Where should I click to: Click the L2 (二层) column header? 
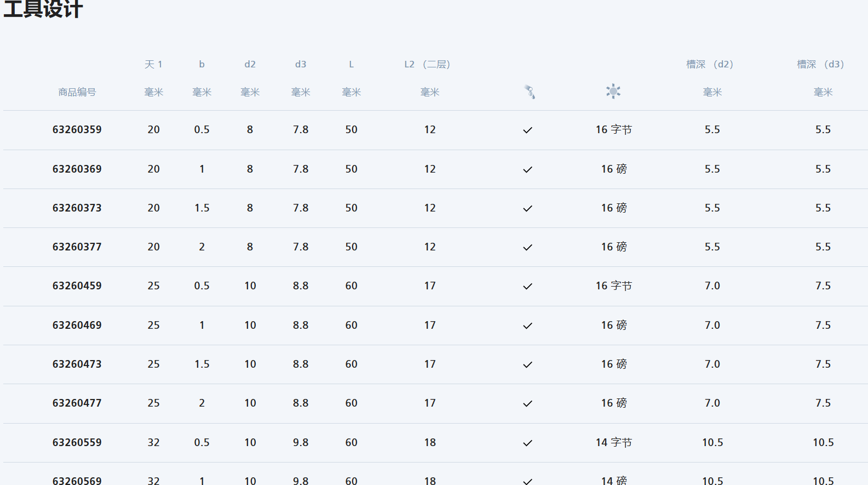point(427,64)
